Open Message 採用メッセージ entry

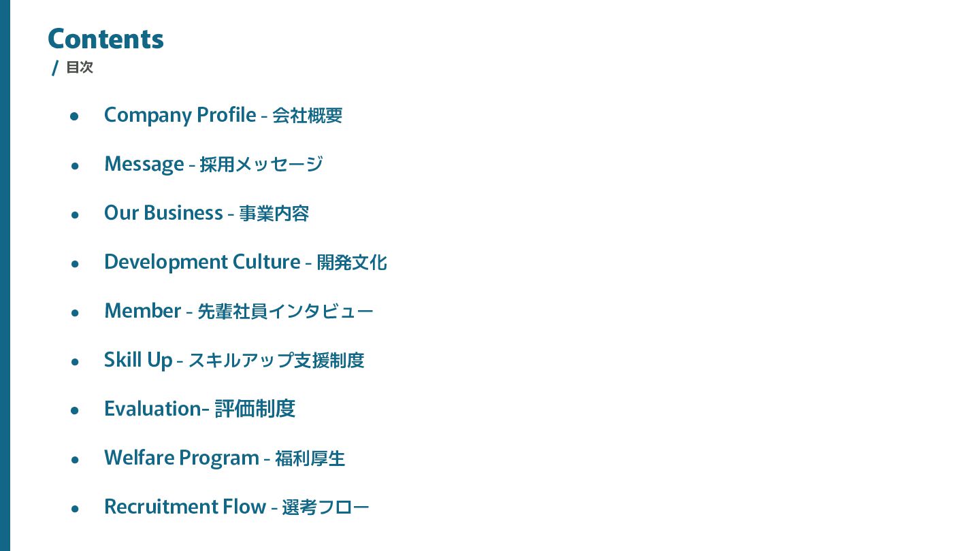pyautogui.click(x=214, y=164)
